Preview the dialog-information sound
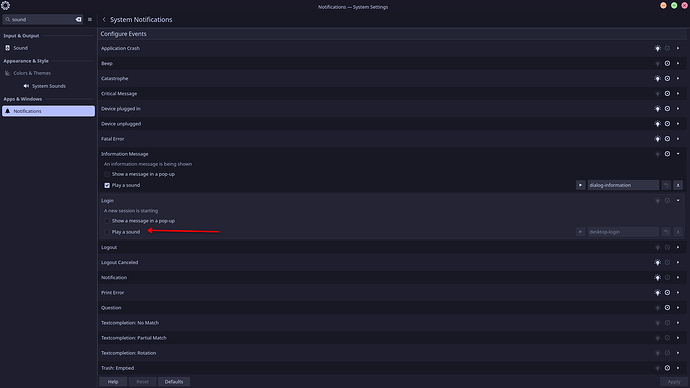This screenshot has height=388, width=690. pyautogui.click(x=580, y=185)
